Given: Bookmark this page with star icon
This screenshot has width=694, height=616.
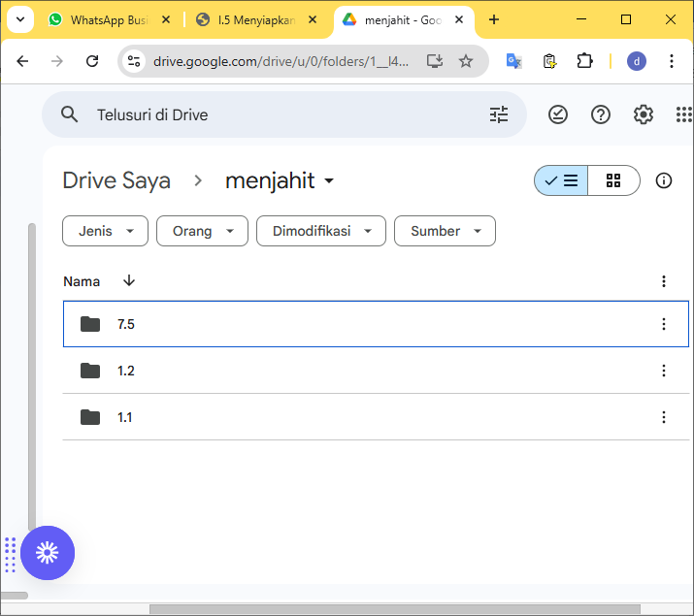Looking at the screenshot, I should coord(466,61).
